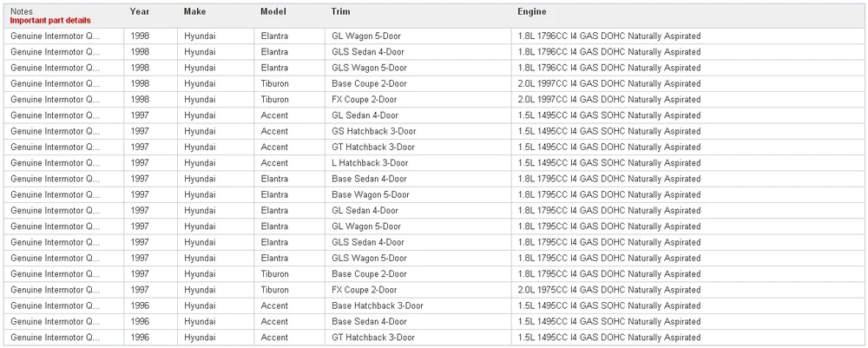Select the 1998 Tiburon Base Coupe 2-Door row
868x348 pixels.
coord(434,83)
